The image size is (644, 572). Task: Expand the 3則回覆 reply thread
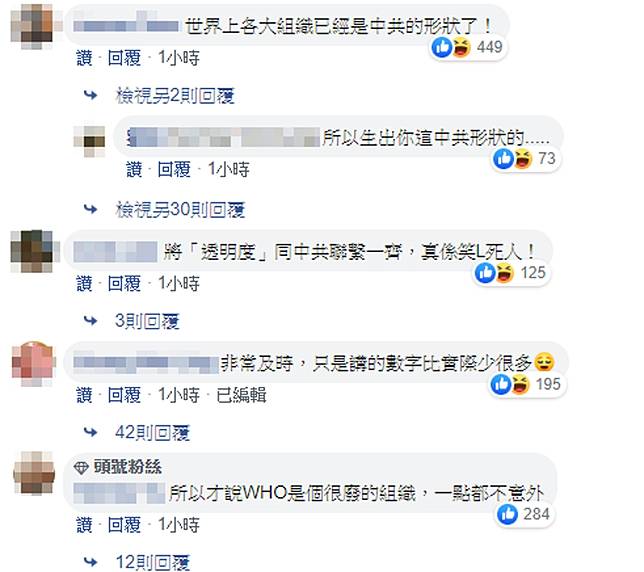point(147,321)
